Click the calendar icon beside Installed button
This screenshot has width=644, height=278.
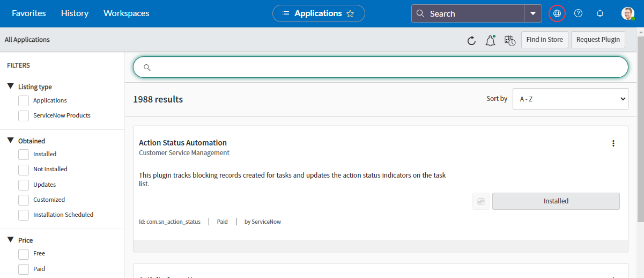(481, 201)
